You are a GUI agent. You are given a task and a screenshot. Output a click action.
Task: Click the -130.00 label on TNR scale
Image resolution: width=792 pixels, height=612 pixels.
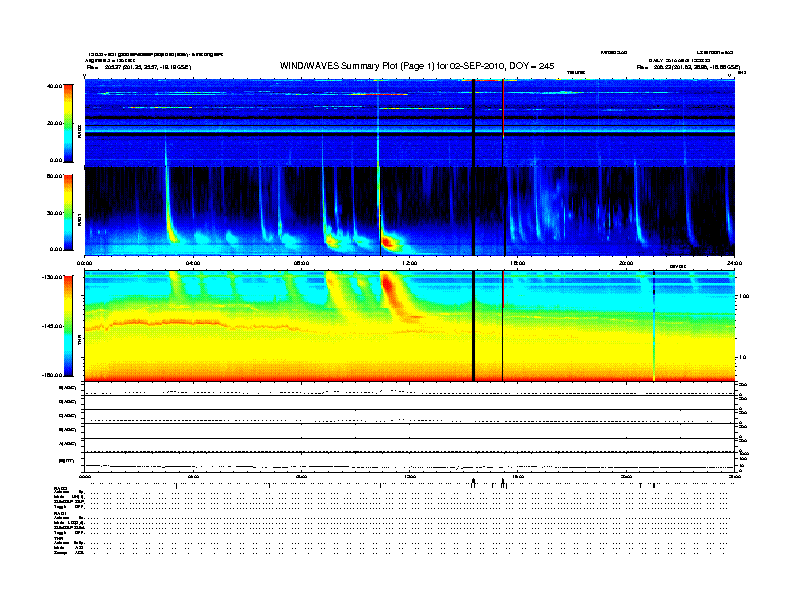pos(53,277)
